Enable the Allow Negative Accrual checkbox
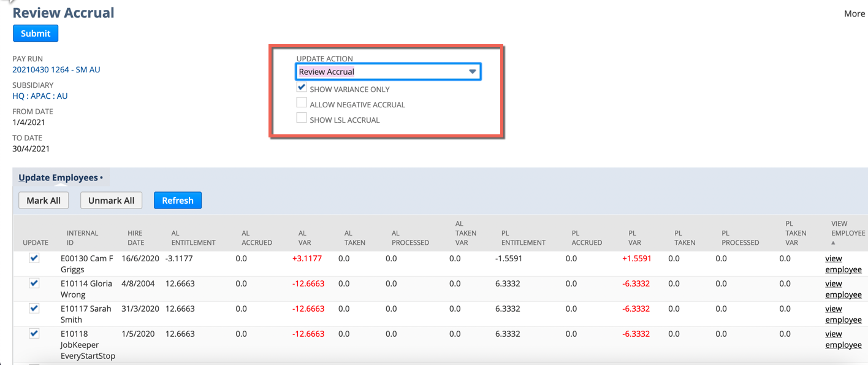Image resolution: width=868 pixels, height=365 pixels. point(302,102)
